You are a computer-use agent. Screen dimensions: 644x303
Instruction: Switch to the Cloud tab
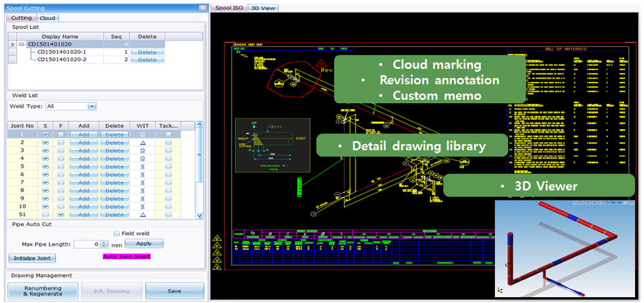click(x=47, y=18)
